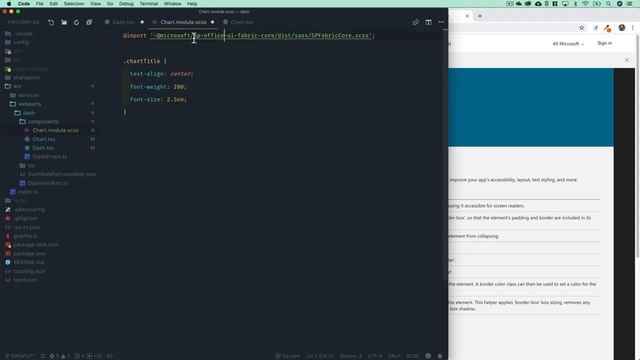The height and width of the screenshot is (360, 640).
Task: Open package-lock.json in Explorer
Action: tap(49, 244)
